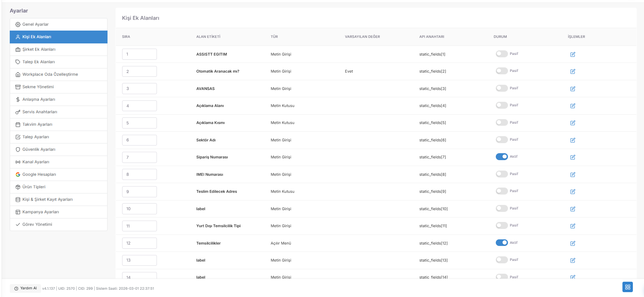Go to Kanal Ayarları
This screenshot has width=644, height=297.
click(x=58, y=162)
